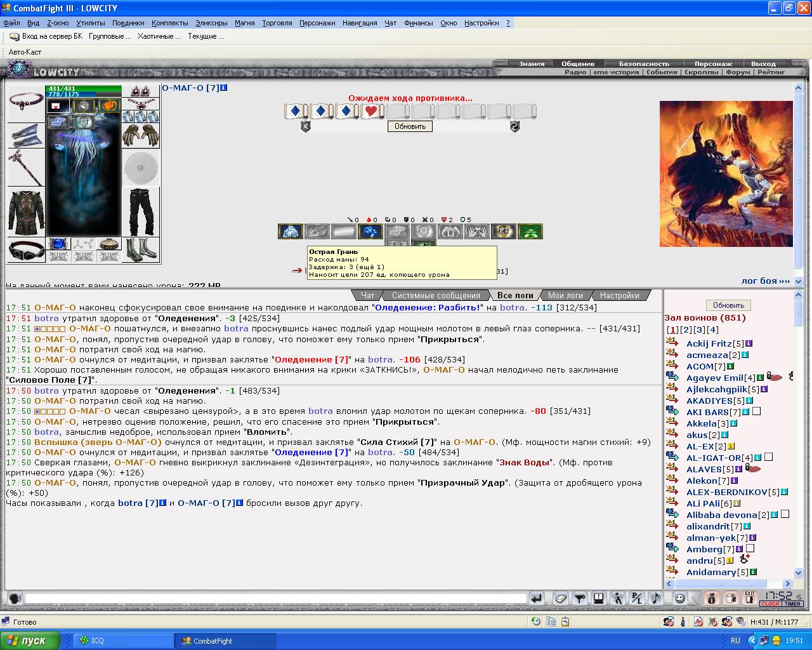Toggle the TIMER mode label
This screenshot has width=812, height=650.
tap(792, 604)
